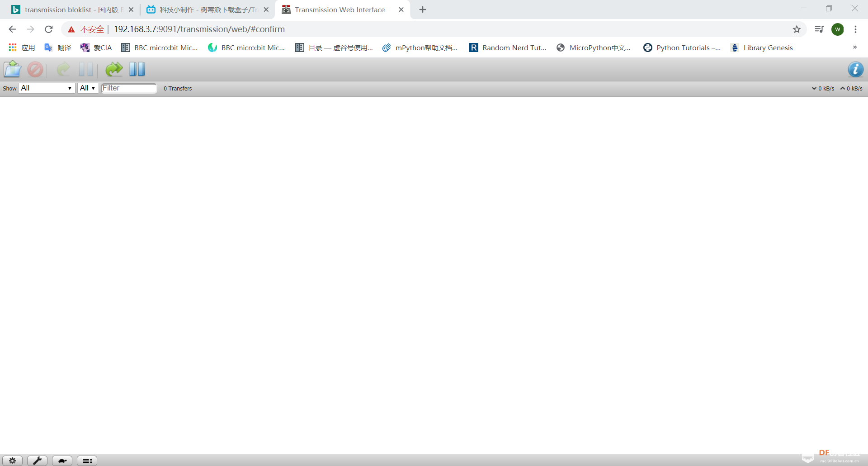Image resolution: width=868 pixels, height=466 pixels.
Task: Open the Show state filter dropdown
Action: 47,88
